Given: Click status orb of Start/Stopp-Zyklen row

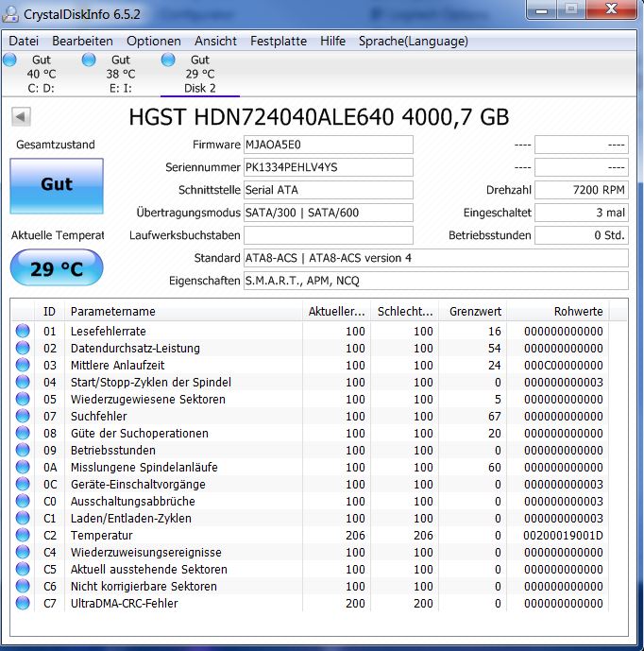Looking at the screenshot, I should (23, 382).
